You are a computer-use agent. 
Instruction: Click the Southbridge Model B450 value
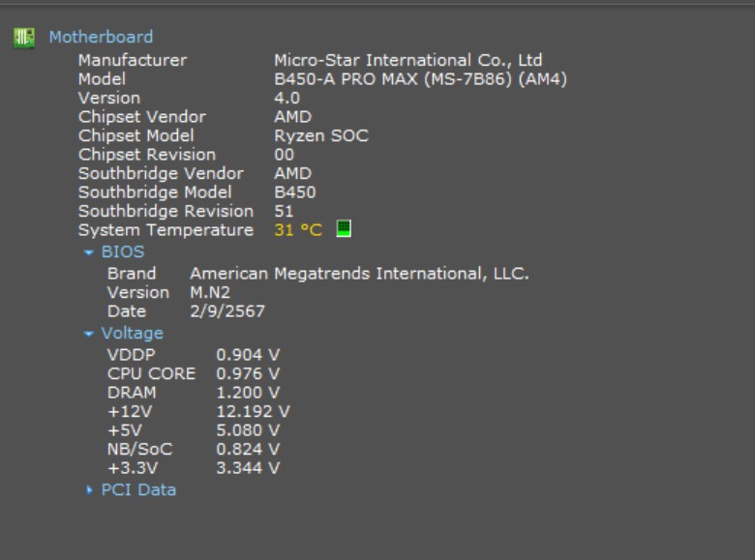pos(294,192)
